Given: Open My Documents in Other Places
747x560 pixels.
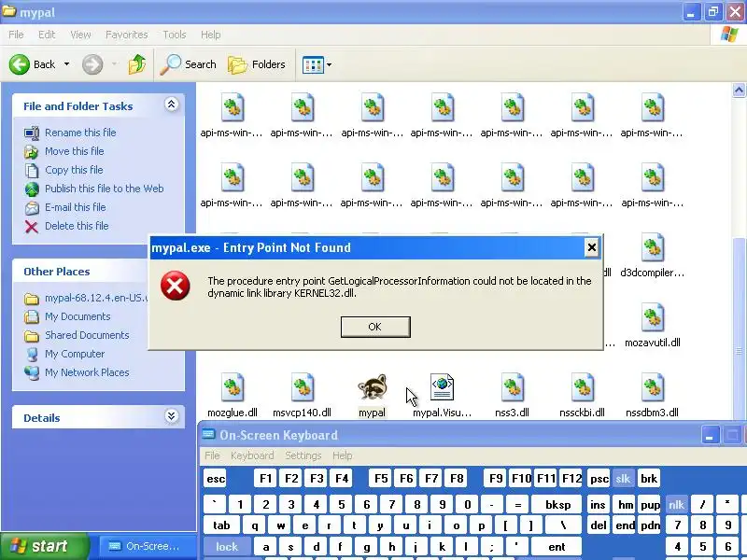Looking at the screenshot, I should pos(78,316).
